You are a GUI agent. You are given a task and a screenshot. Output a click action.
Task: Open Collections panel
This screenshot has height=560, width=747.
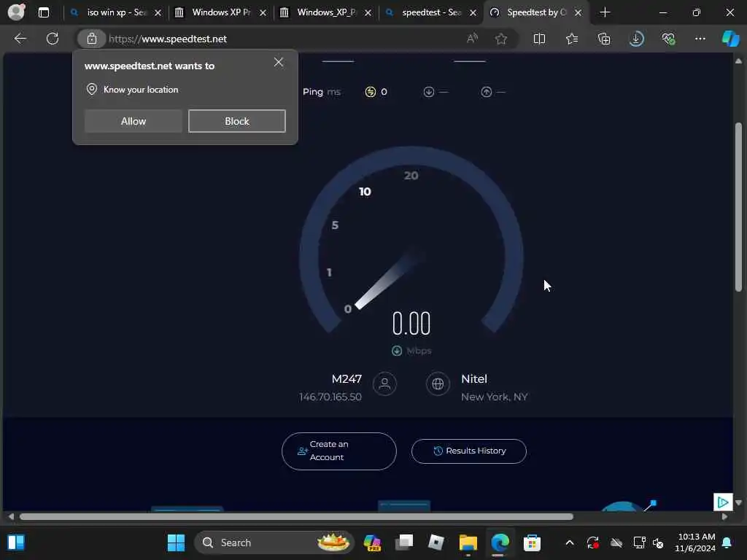pyautogui.click(x=603, y=39)
